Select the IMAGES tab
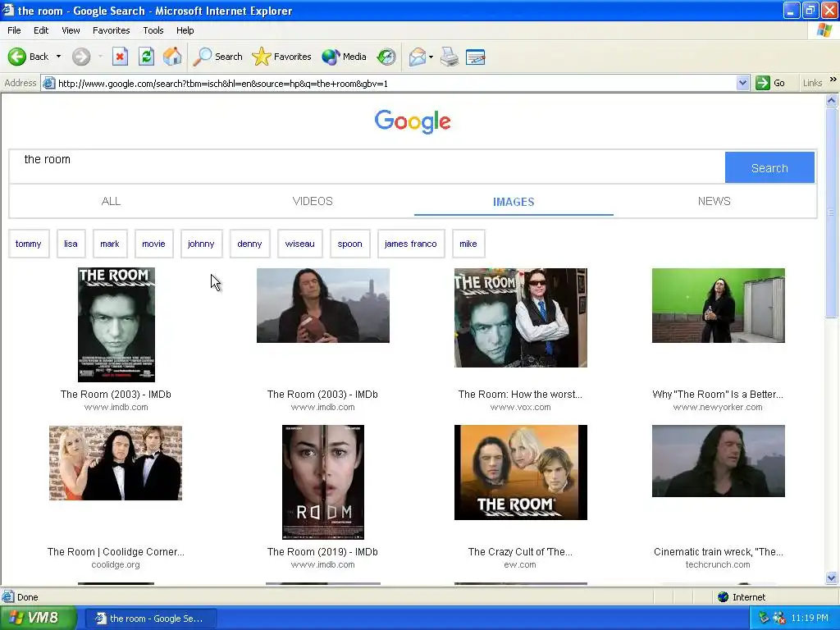 pyautogui.click(x=514, y=202)
